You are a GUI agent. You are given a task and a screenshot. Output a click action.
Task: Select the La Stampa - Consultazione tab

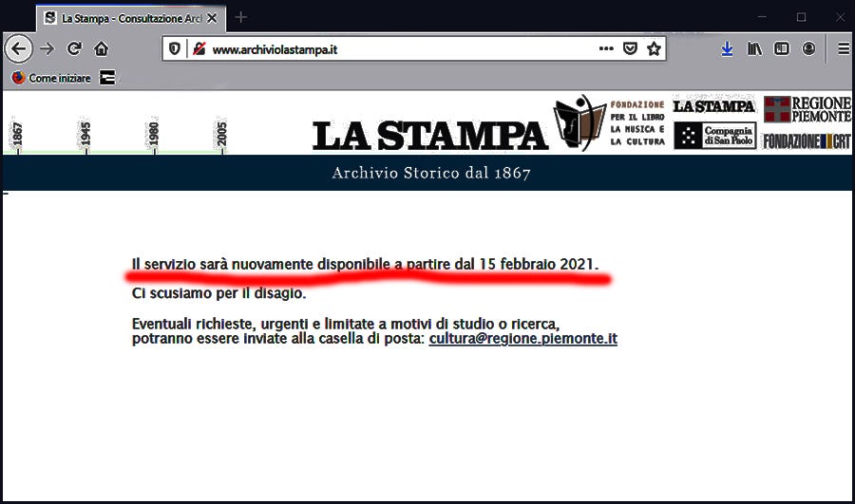pyautogui.click(x=131, y=19)
